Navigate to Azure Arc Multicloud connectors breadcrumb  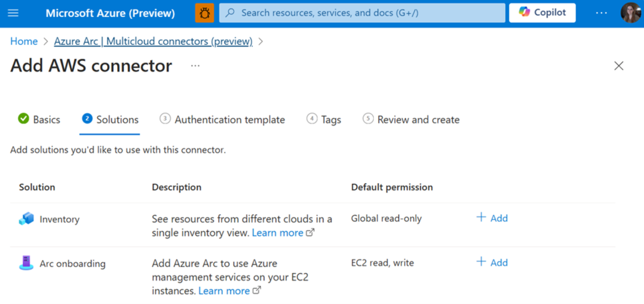coord(153,42)
